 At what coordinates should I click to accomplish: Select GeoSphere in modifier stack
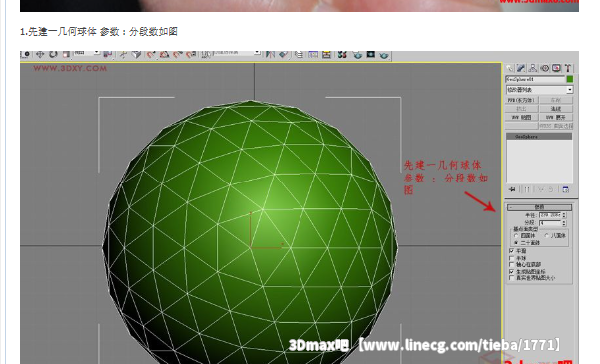tap(539, 136)
